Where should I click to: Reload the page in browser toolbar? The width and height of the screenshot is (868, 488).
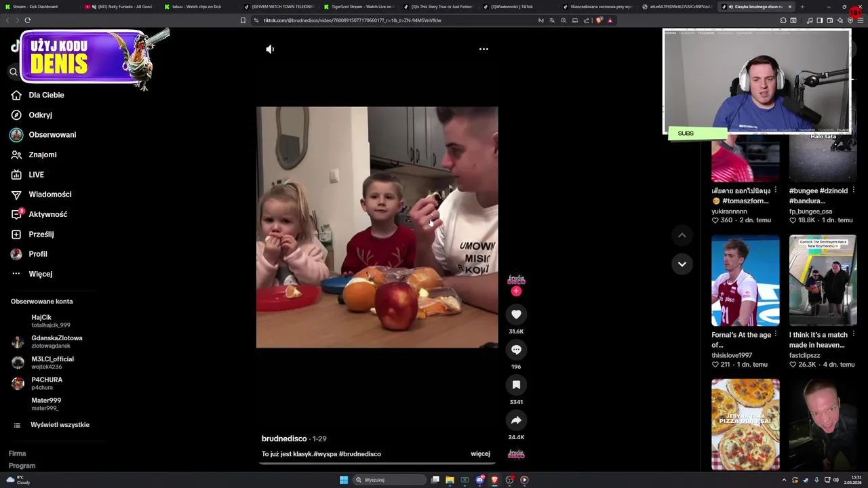[28, 20]
